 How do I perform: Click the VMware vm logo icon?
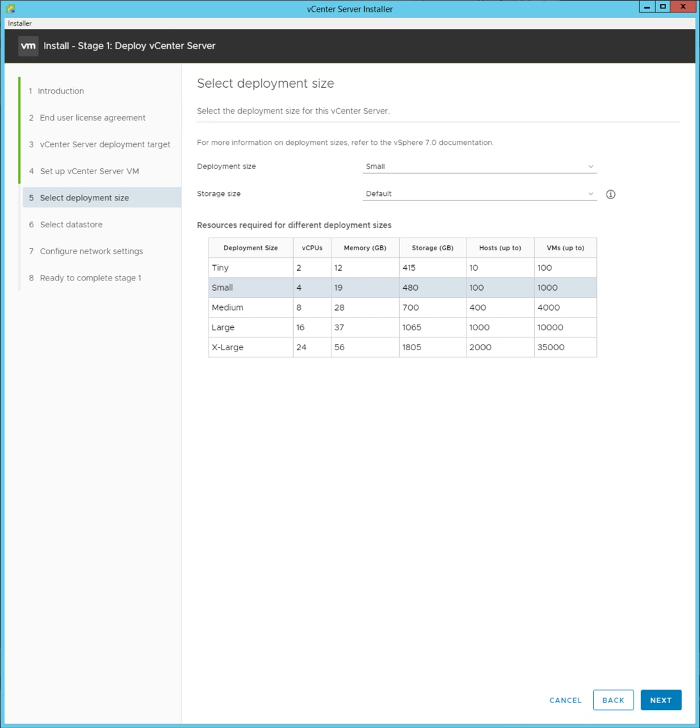pos(28,46)
